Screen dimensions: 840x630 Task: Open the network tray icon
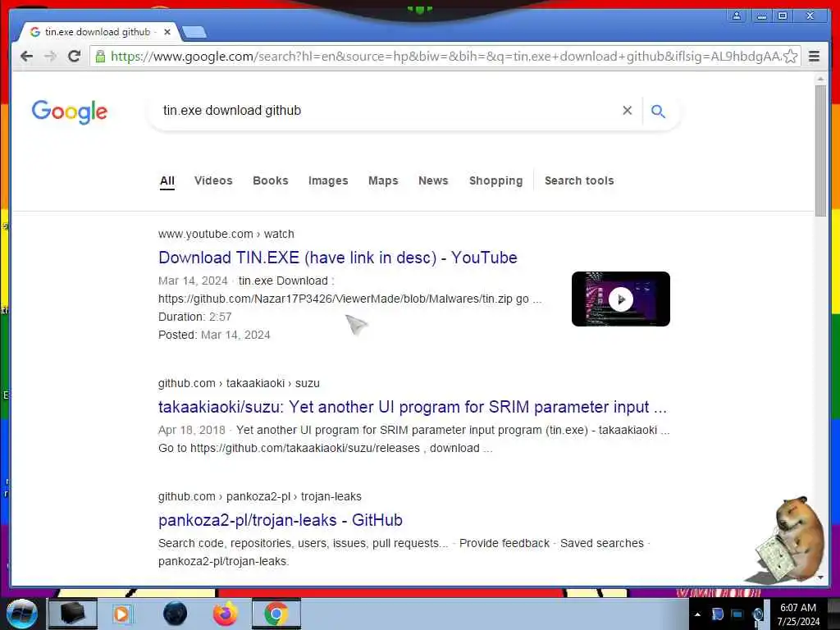[x=737, y=614]
